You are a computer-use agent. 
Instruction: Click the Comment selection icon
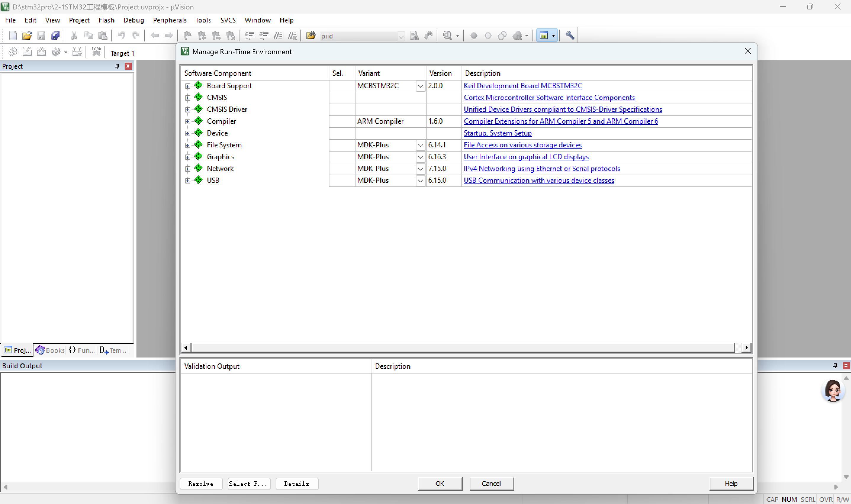[279, 36]
